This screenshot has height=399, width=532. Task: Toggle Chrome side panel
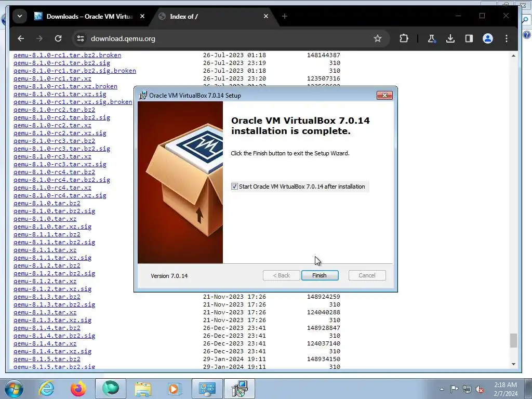[x=469, y=38]
